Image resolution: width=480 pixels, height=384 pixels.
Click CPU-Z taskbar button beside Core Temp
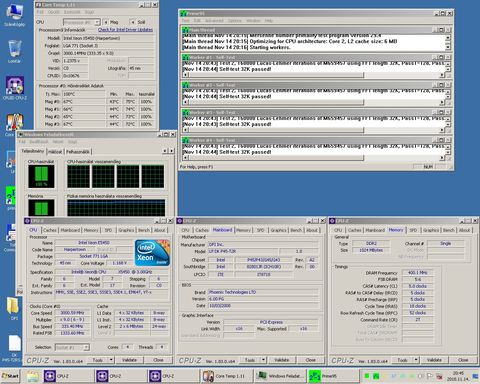coord(172,376)
